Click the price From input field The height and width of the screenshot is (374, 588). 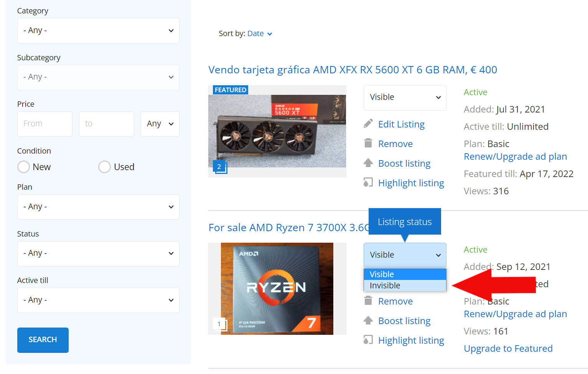click(45, 124)
